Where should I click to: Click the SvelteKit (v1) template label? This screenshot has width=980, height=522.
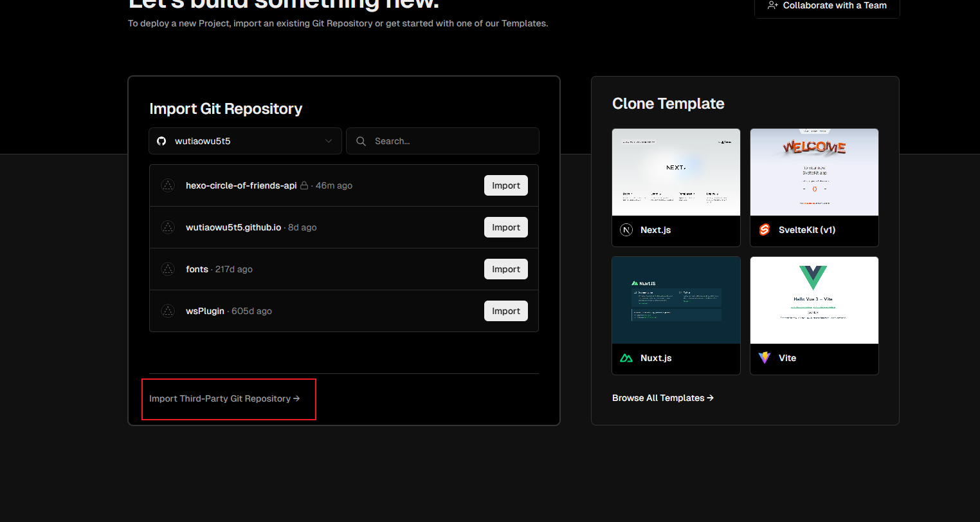coord(807,230)
